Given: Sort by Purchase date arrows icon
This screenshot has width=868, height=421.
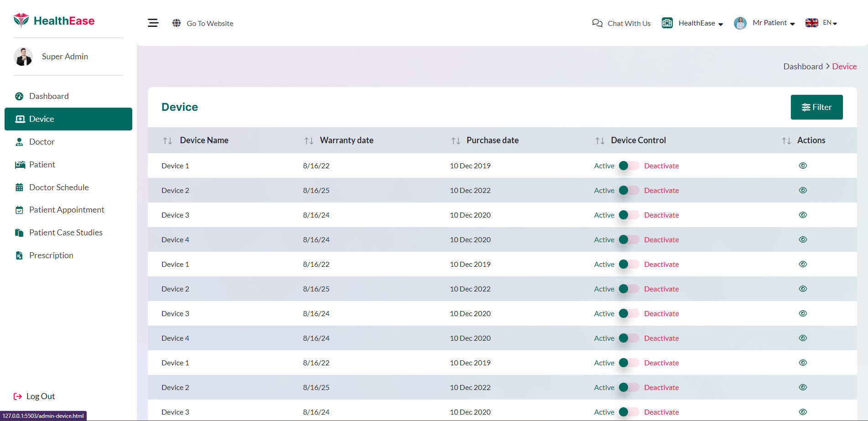Looking at the screenshot, I should pyautogui.click(x=456, y=140).
